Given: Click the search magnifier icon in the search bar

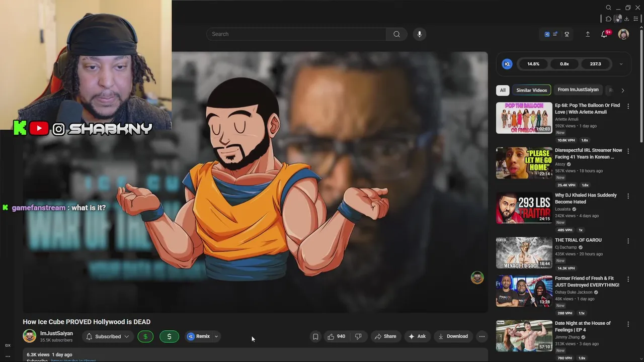Looking at the screenshot, I should tap(396, 34).
